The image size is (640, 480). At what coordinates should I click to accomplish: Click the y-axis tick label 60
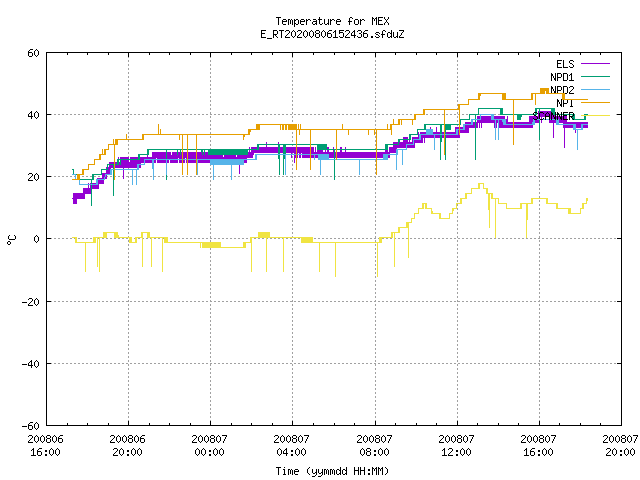point(33,53)
